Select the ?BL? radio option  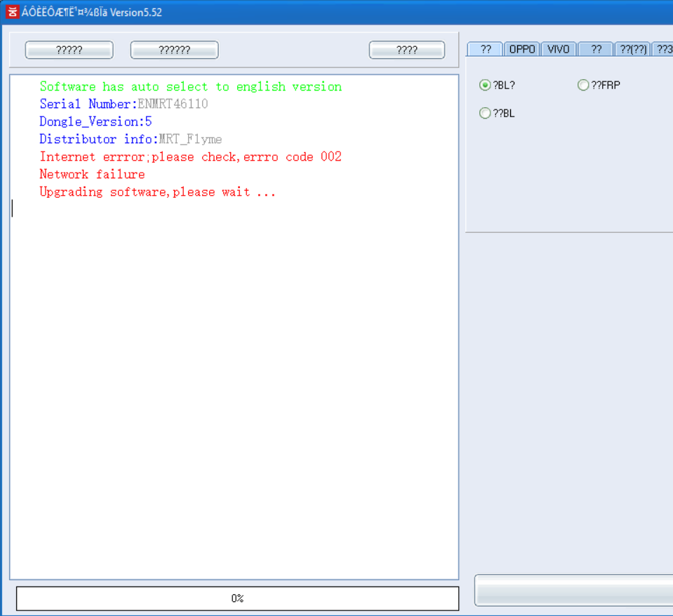tap(497, 85)
